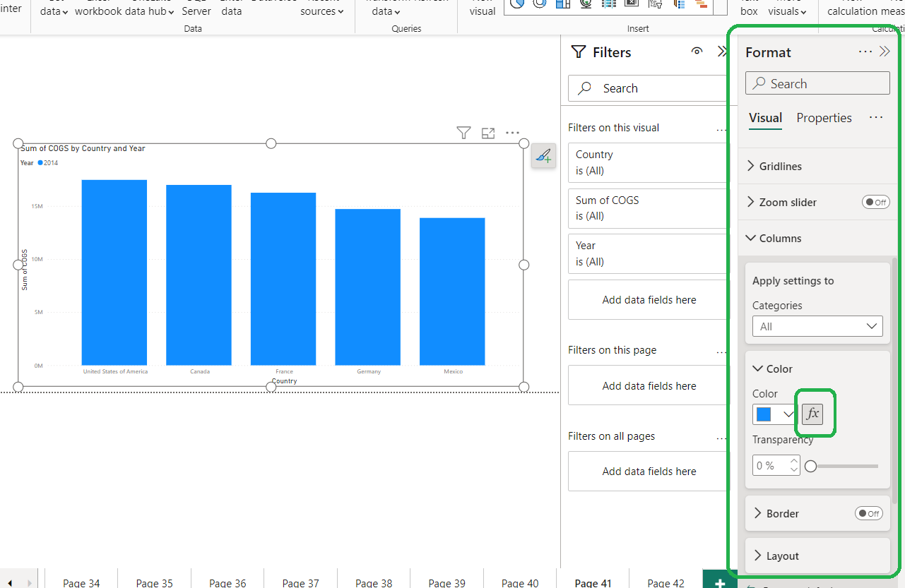Switch to the Visual tab
Image resolution: width=905 pixels, height=588 pixels.
pos(765,118)
